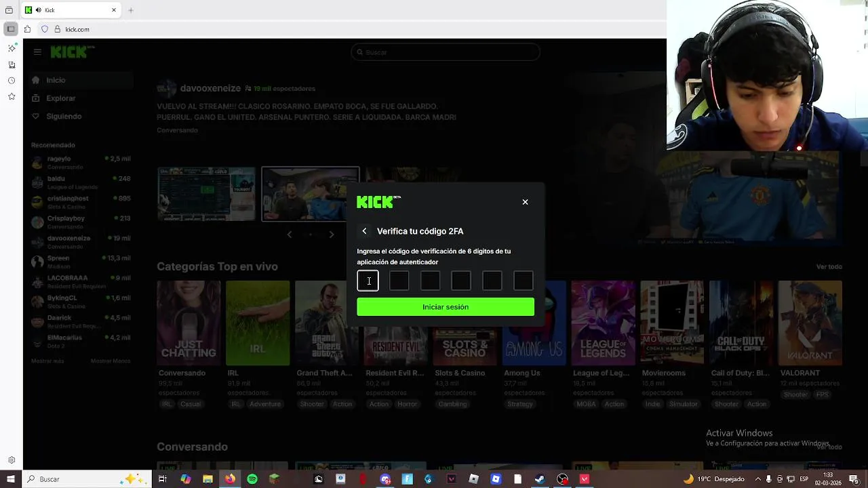Open Spotify from the taskbar
The image size is (868, 488).
pyautogui.click(x=252, y=479)
